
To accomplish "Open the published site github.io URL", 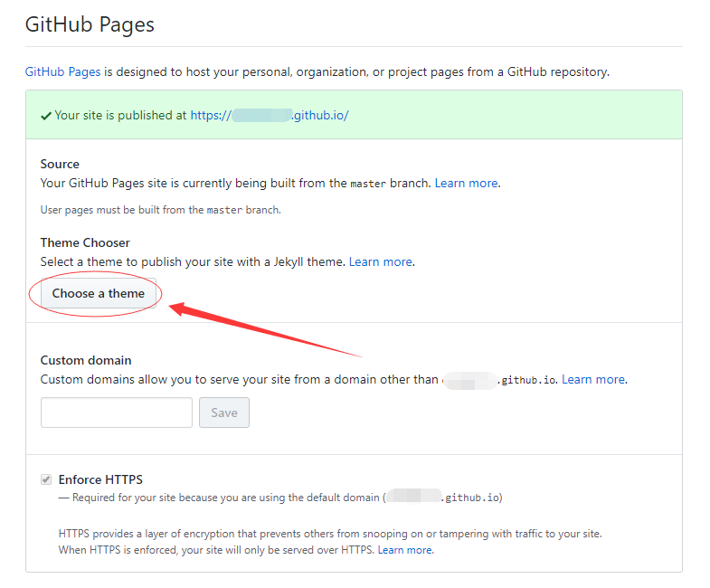I will pyautogui.click(x=270, y=116).
